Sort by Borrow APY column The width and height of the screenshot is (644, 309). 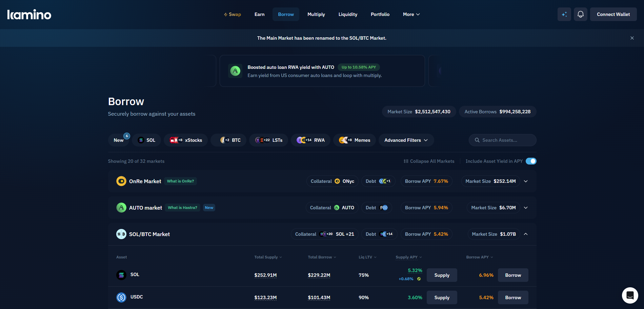pyautogui.click(x=480, y=257)
